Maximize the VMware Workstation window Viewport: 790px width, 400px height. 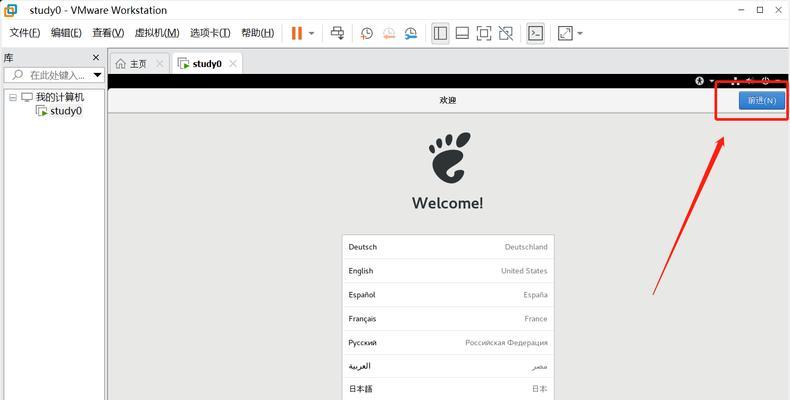[760, 10]
